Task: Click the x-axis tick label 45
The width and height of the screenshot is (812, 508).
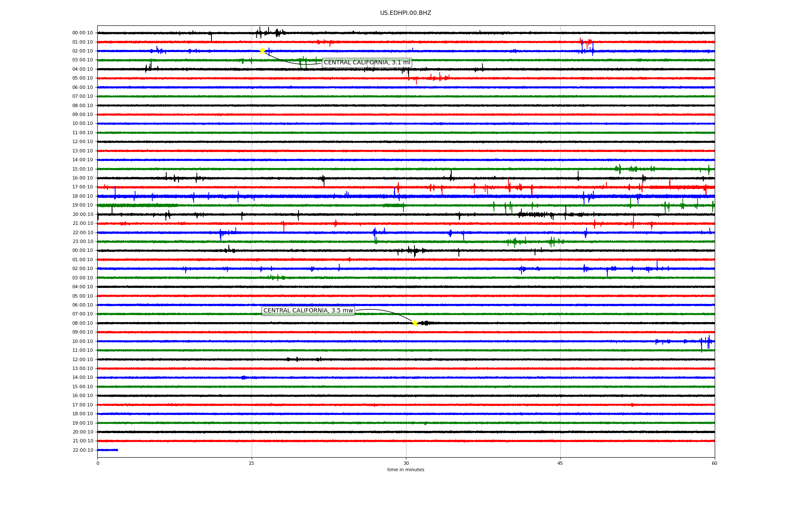Action: [560, 464]
